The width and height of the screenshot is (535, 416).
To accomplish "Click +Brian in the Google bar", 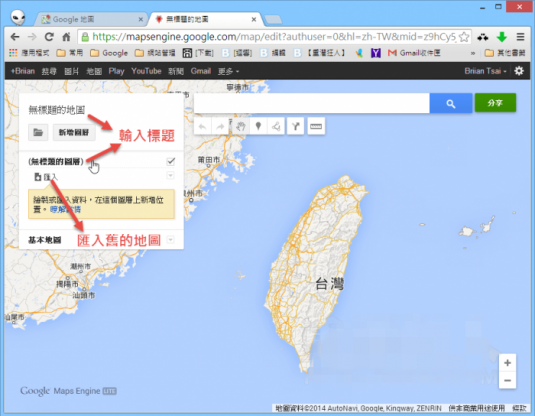I will [x=23, y=71].
